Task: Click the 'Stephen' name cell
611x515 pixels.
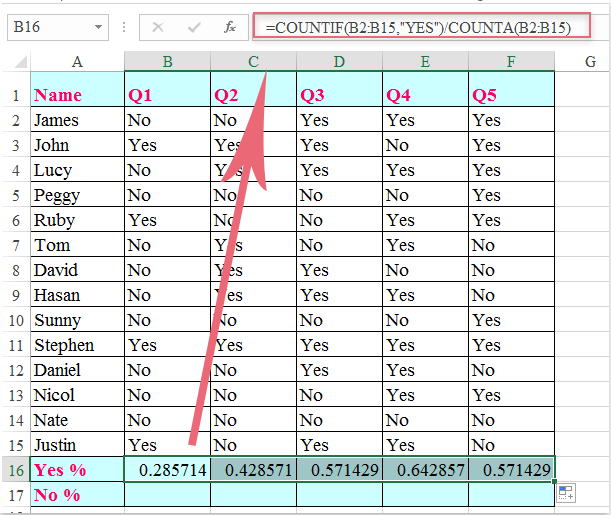Action: [x=77, y=345]
